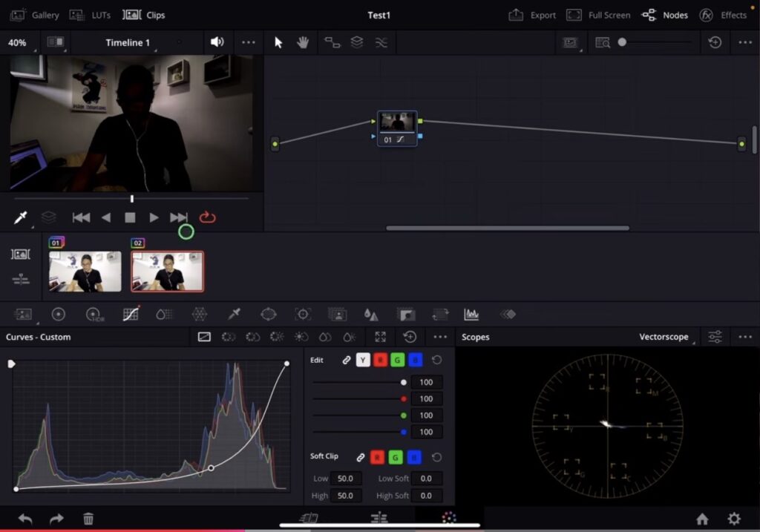Viewport: 760px width, 532px height.
Task: Click the luminance intensity slider handle
Action: click(404, 382)
